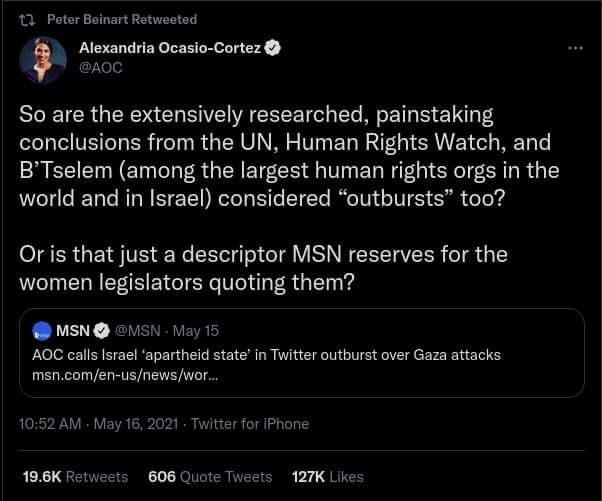Click the Twitter for iPhone source label
This screenshot has width=602, height=501.
(250, 423)
